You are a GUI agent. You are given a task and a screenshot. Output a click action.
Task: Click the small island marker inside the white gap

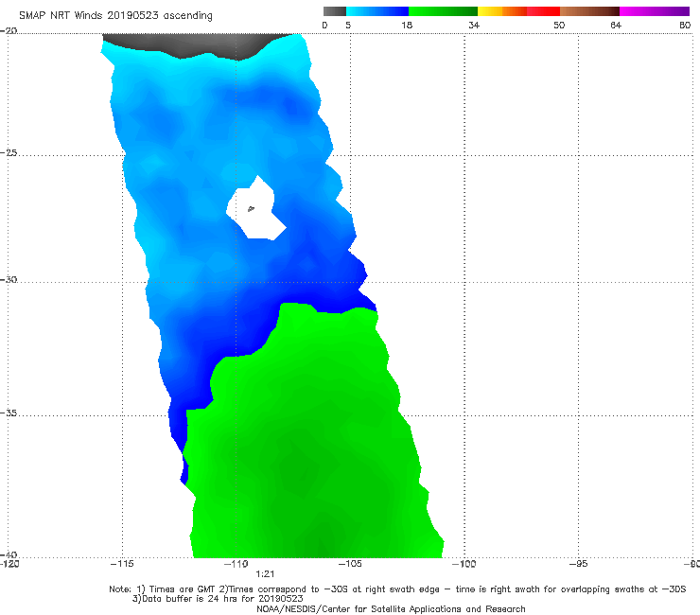coord(251,208)
